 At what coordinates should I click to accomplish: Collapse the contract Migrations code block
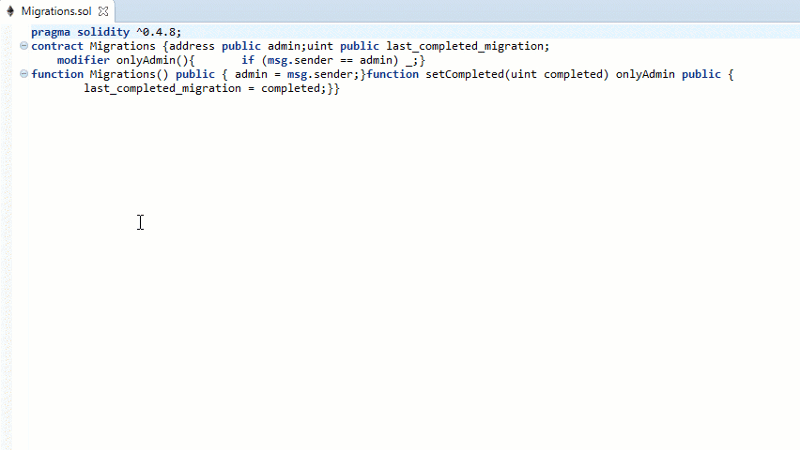click(23, 46)
